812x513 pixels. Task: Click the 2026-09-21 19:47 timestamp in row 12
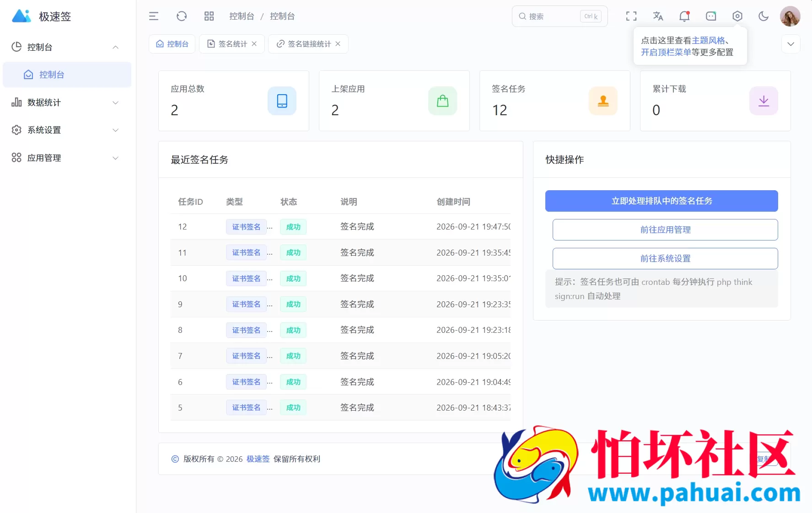(x=473, y=227)
